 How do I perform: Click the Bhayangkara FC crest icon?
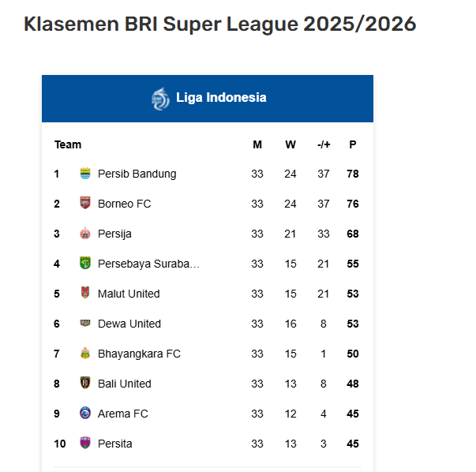coord(85,353)
